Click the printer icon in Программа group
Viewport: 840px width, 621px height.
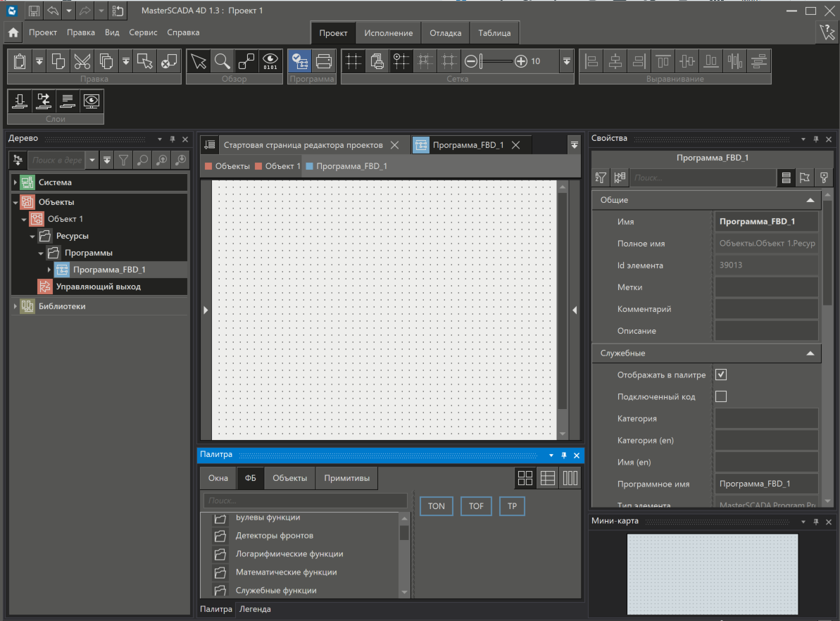pos(323,61)
